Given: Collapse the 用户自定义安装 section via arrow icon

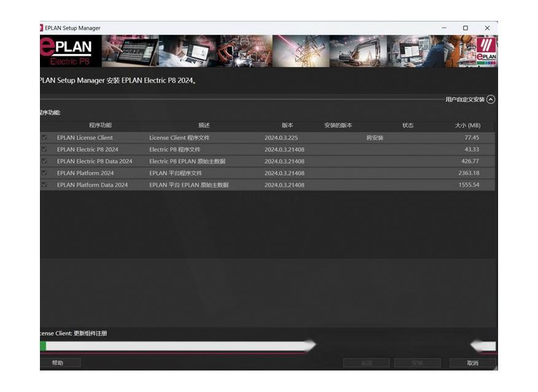Looking at the screenshot, I should point(490,100).
